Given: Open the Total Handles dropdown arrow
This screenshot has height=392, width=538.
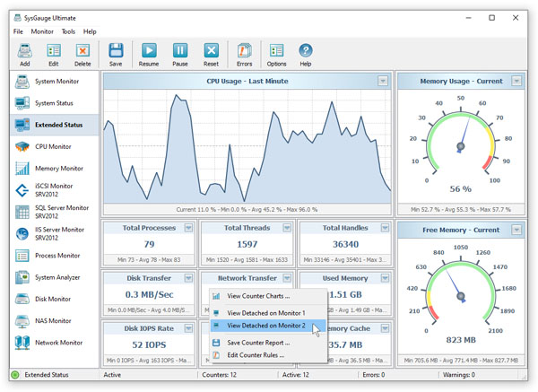Looking at the screenshot, I should [x=385, y=228].
